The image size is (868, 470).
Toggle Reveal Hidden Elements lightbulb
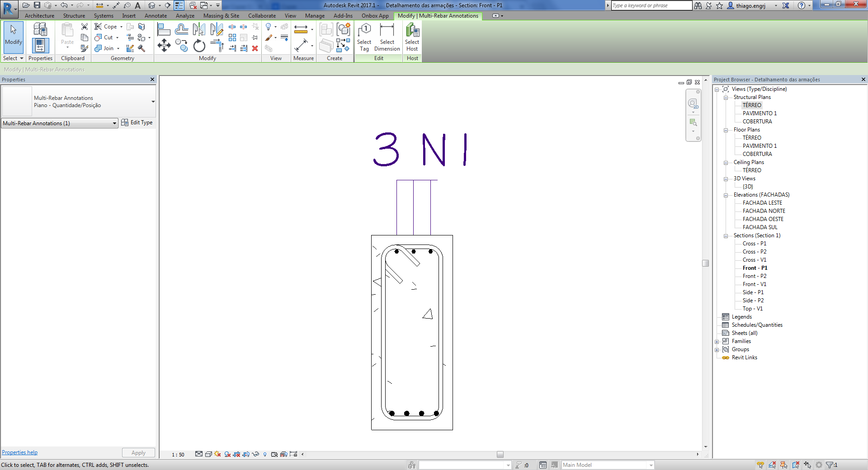265,455
